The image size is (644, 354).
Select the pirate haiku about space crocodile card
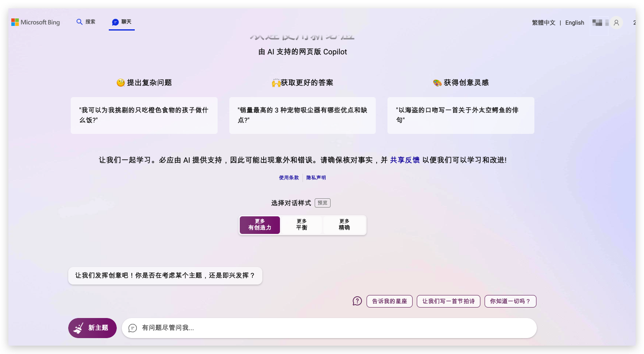pyautogui.click(x=461, y=115)
